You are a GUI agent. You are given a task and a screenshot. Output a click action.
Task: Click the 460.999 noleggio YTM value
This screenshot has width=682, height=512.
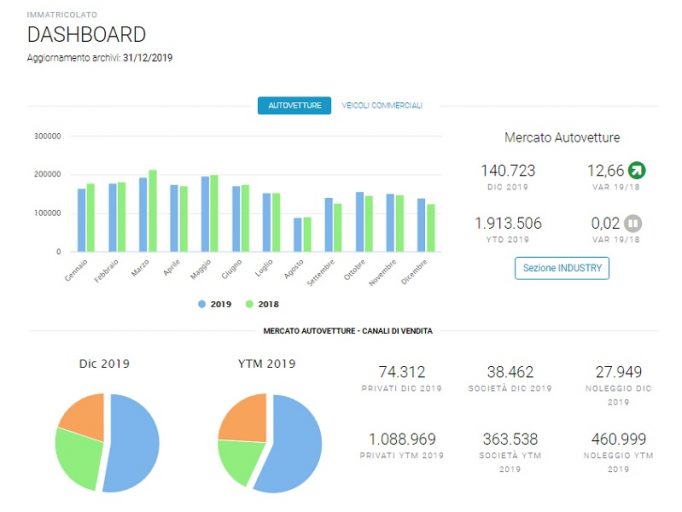click(618, 439)
